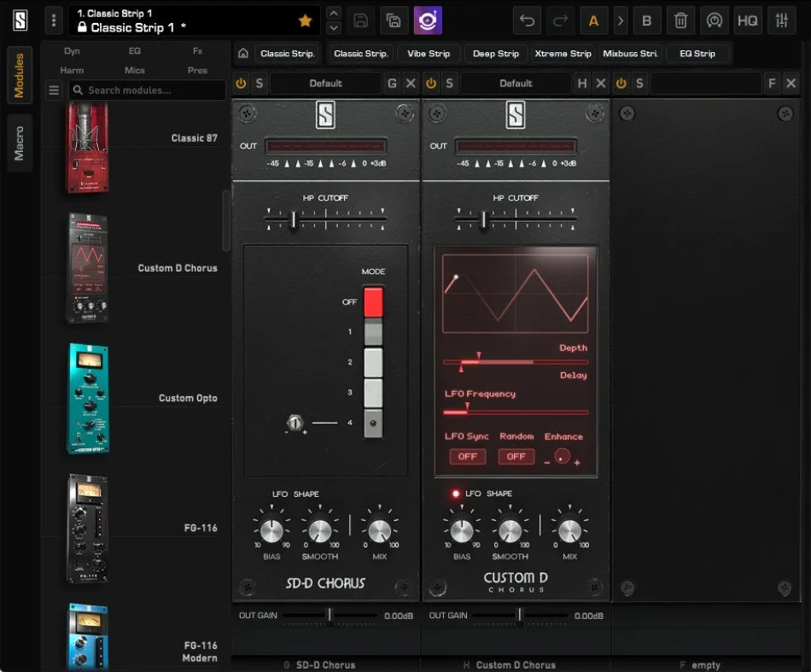Open empty slot F preset dropdown
Image resolution: width=811 pixels, height=672 pixels.
point(706,84)
